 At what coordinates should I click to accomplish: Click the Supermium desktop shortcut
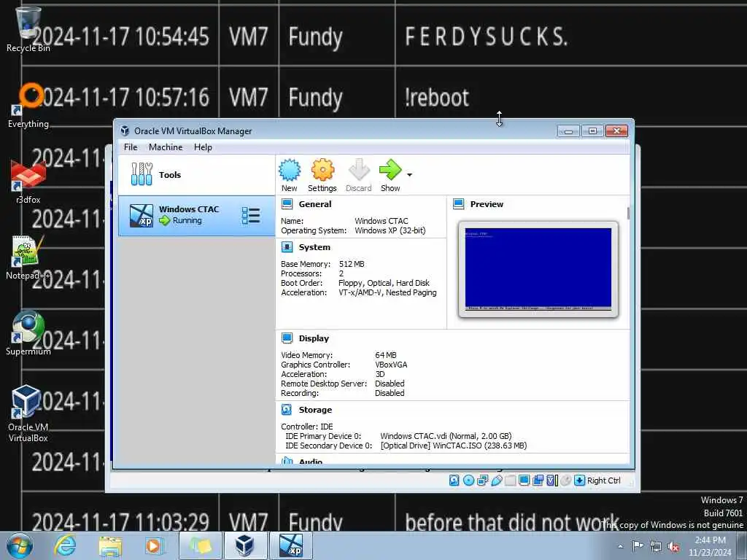[28, 332]
